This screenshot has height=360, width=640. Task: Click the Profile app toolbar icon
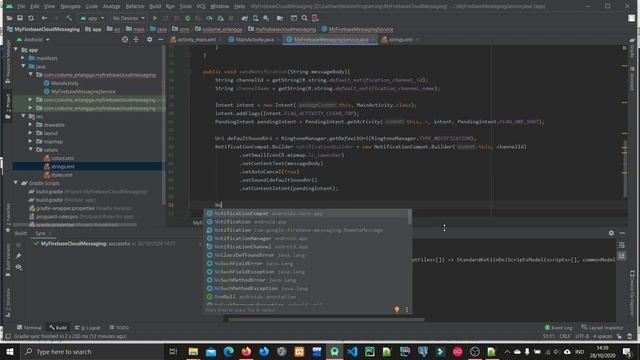click(209, 18)
